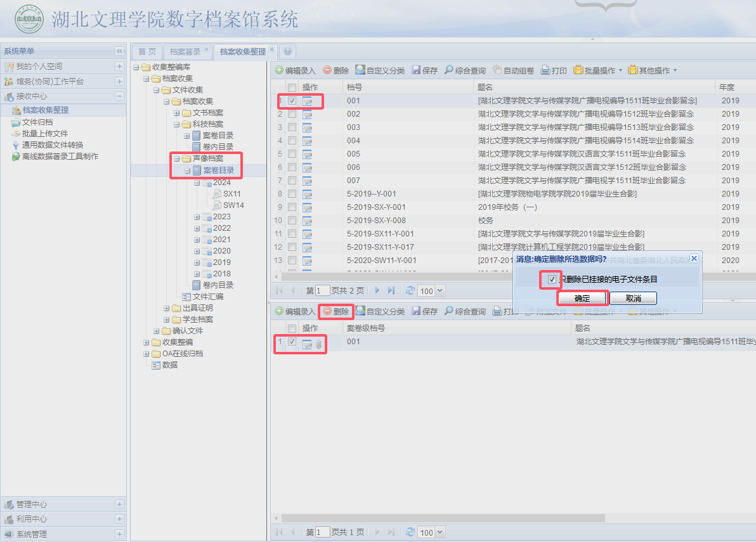Open 馆务(协同)工作平台 menu section
This screenshot has width=756, height=542.
(x=63, y=81)
